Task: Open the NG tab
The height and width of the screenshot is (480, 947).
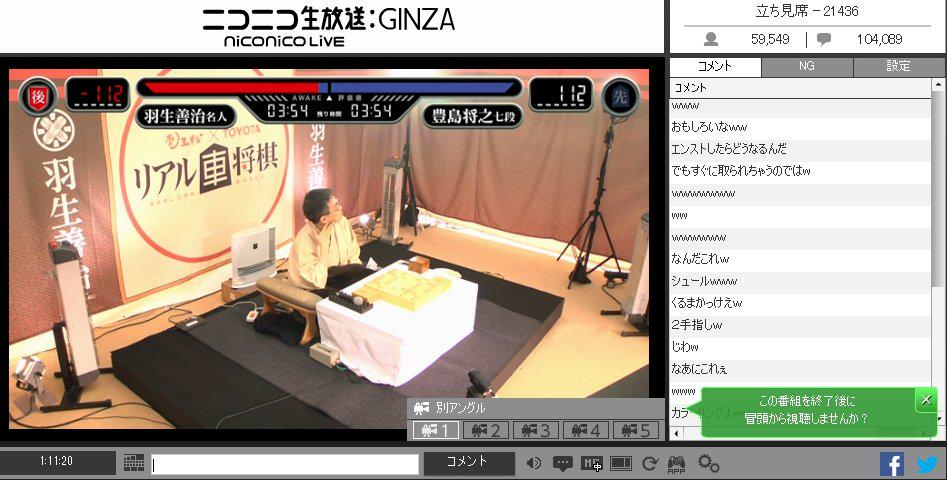Action: (x=807, y=66)
